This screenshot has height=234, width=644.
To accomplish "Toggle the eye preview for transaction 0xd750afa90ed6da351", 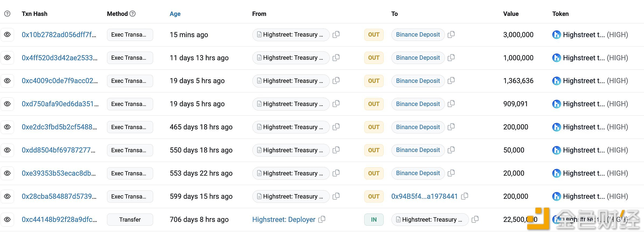I will [7, 104].
